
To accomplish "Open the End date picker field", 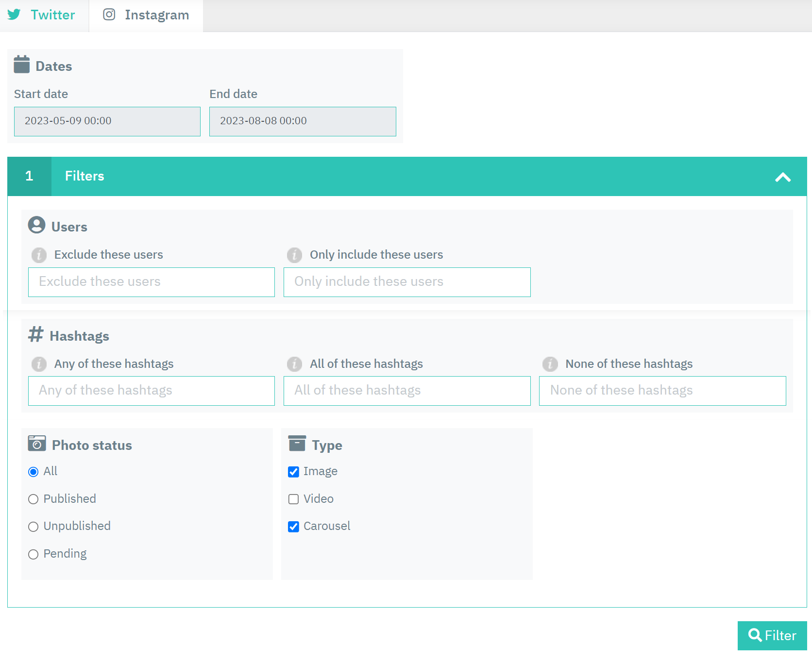I will click(303, 121).
